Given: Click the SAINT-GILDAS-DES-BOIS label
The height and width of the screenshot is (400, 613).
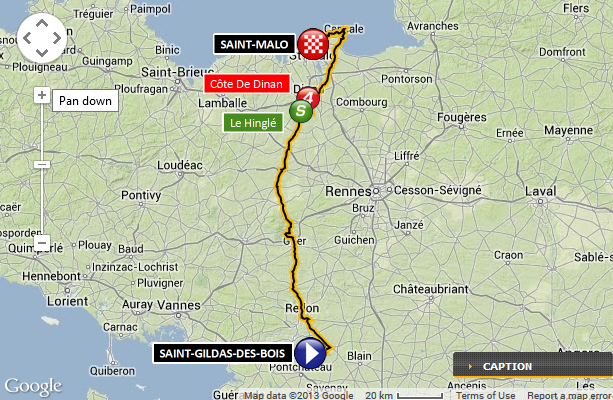Looking at the screenshot, I should tap(222, 353).
